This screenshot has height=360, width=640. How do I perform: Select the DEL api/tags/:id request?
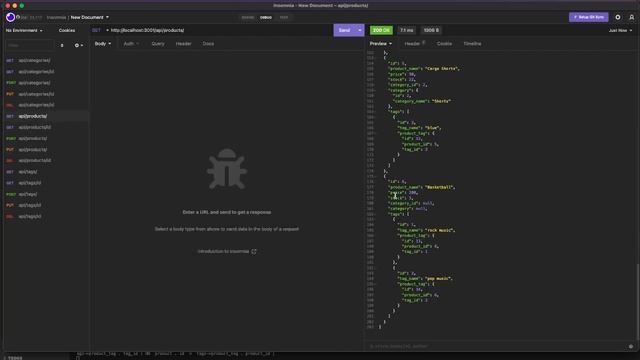(x=46, y=216)
